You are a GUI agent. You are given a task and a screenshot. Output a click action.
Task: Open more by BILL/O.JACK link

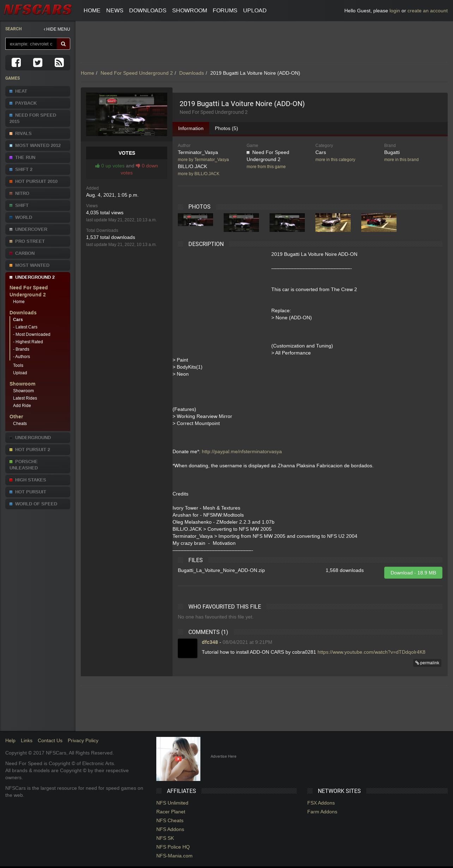coord(199,174)
